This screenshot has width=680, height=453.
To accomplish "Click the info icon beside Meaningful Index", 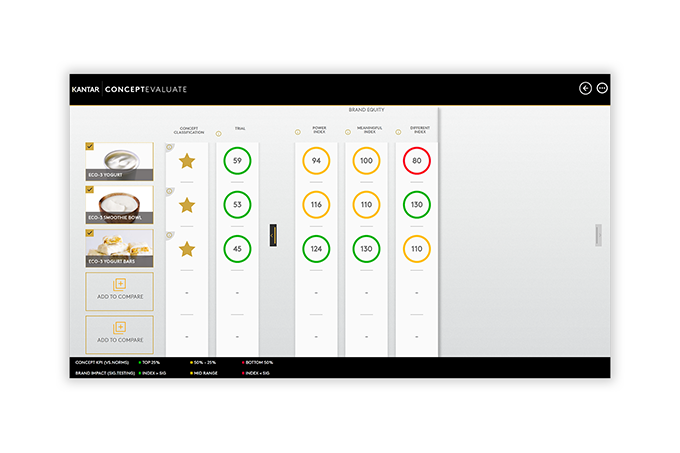I will coord(347,133).
